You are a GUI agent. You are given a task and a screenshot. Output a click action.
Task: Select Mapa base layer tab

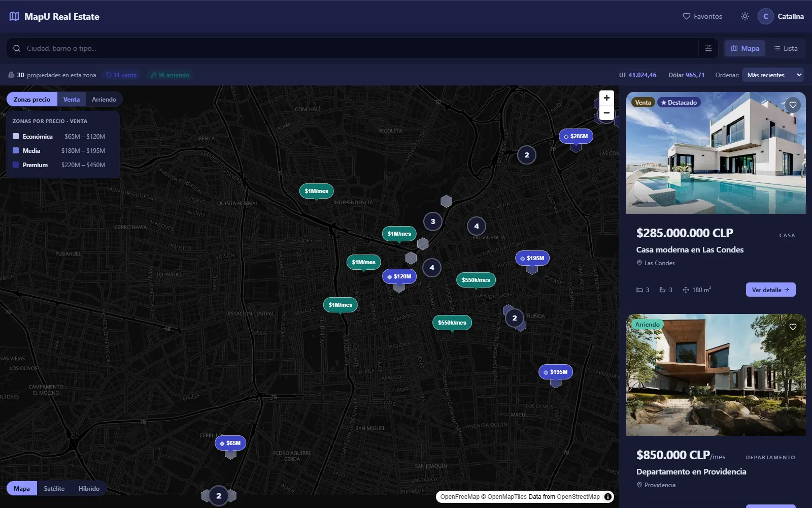[x=22, y=489]
